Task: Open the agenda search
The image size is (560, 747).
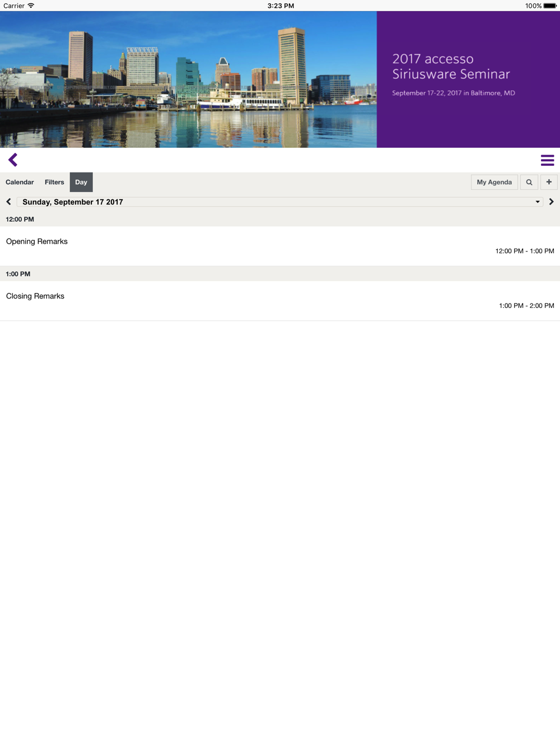Action: point(529,182)
